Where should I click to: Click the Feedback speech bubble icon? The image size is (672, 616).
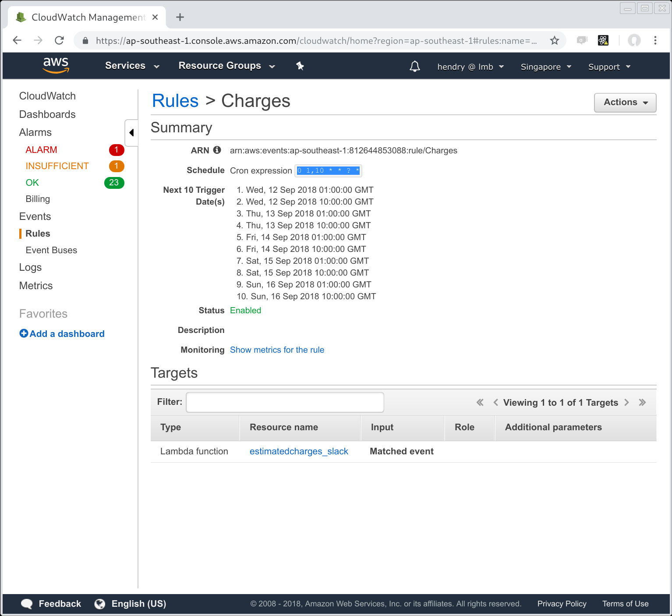27,604
